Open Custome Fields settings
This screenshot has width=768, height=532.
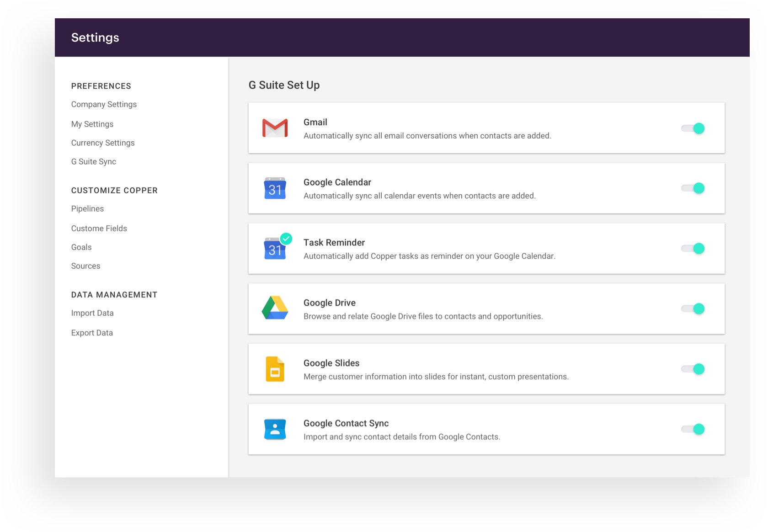(99, 229)
